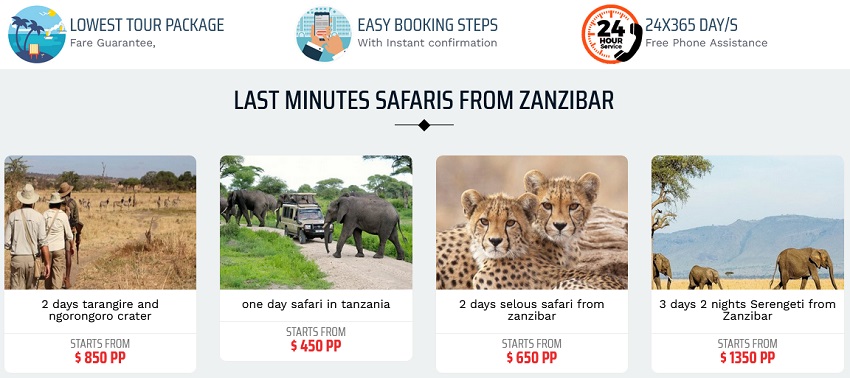Select the $ 1350 PP price
This screenshot has height=378, width=850.
748,358
